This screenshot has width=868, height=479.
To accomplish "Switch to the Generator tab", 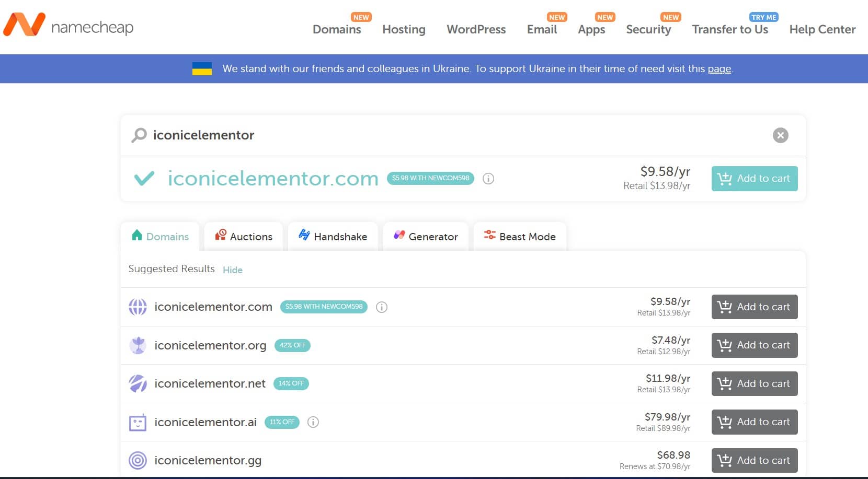I will tap(426, 237).
